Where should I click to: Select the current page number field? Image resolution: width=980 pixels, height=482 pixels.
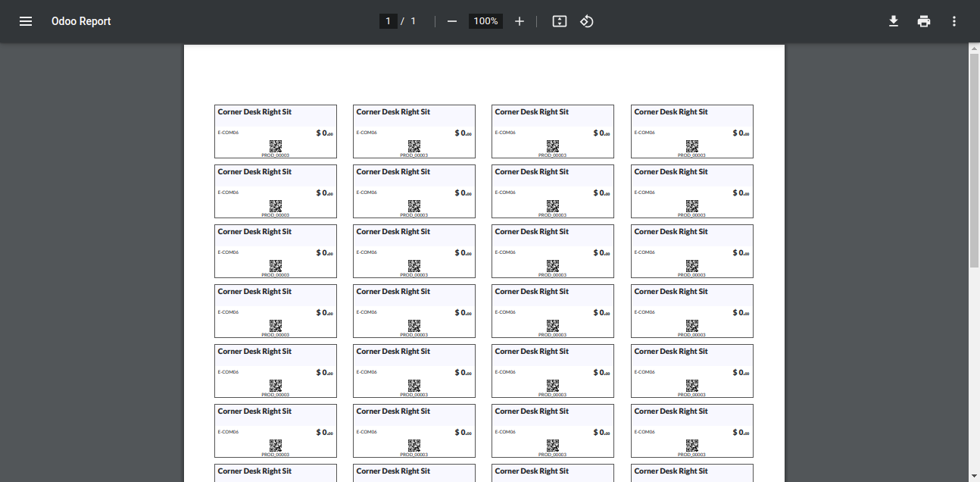tap(389, 21)
